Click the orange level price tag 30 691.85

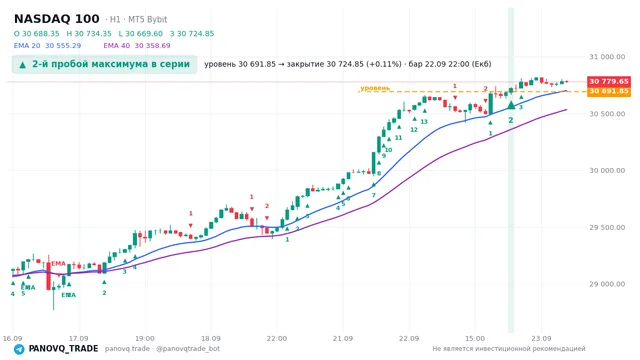coord(609,91)
